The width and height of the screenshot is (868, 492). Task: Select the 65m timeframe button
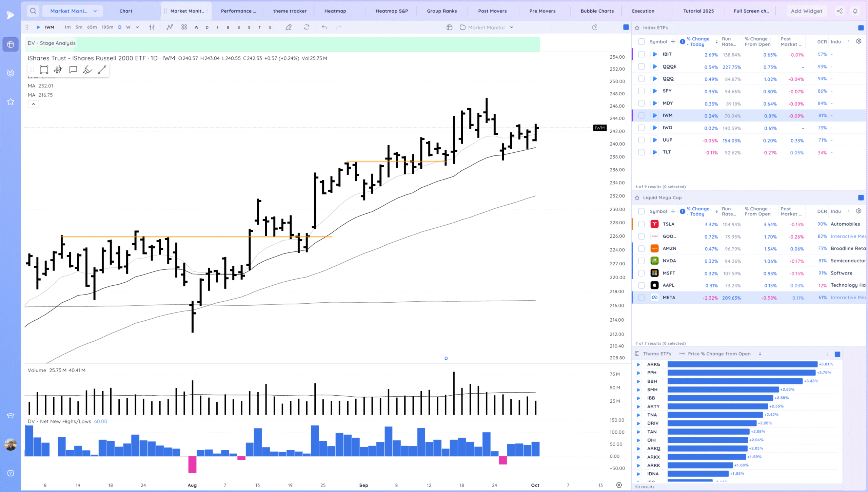[x=92, y=27]
